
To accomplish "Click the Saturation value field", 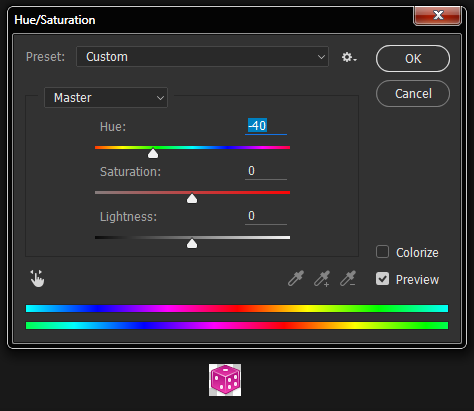I will pos(266,171).
